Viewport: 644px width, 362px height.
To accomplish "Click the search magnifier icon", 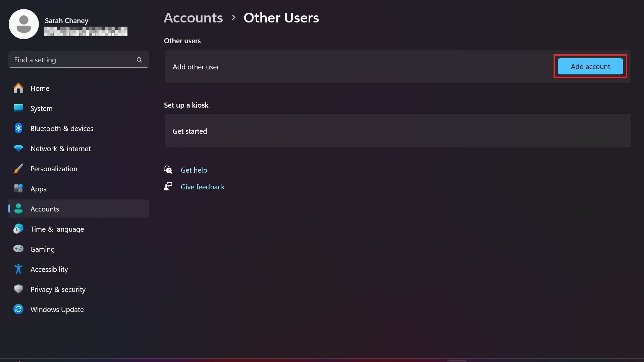I will coord(139,59).
